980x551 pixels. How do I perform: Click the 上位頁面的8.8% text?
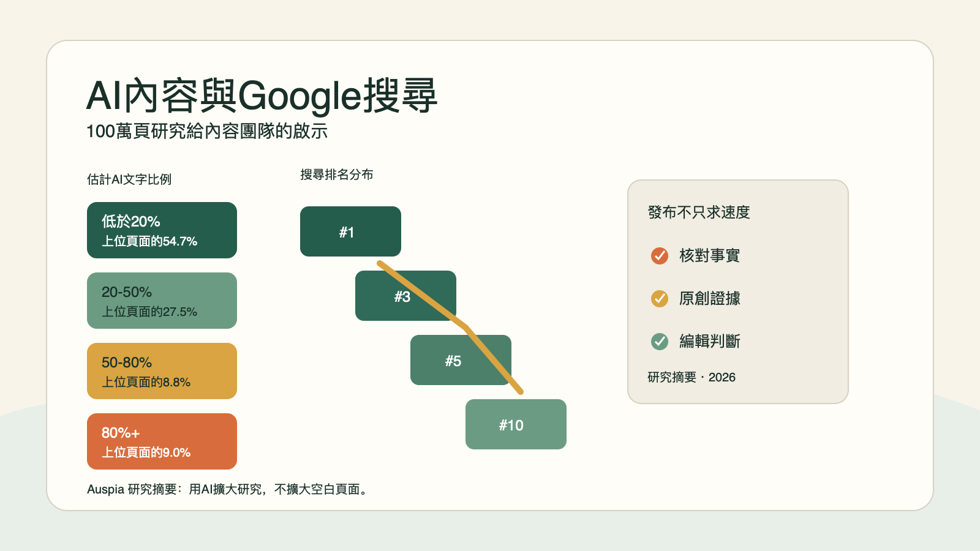coord(146,382)
